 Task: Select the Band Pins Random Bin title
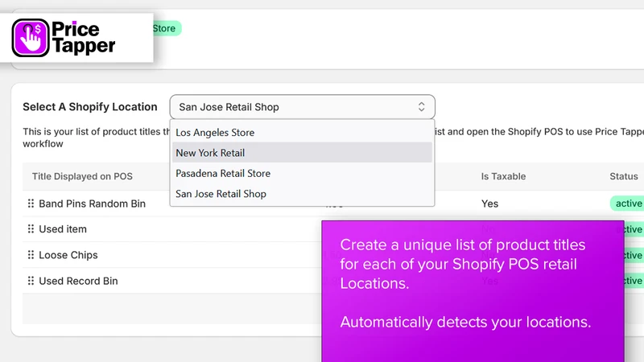click(92, 204)
